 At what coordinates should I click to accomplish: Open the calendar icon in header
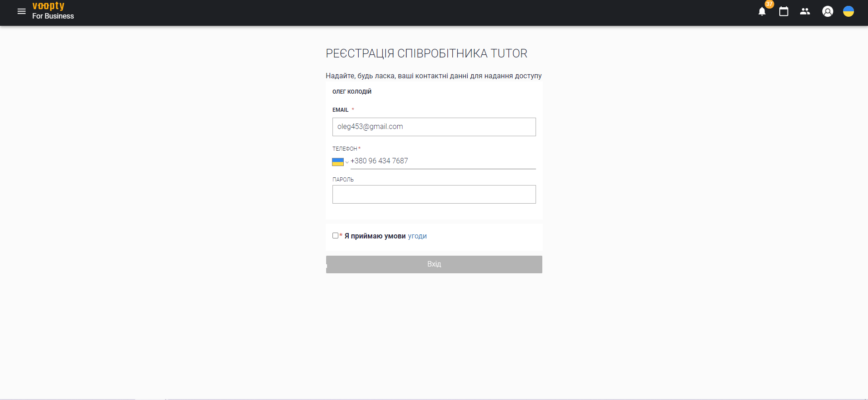tap(783, 12)
